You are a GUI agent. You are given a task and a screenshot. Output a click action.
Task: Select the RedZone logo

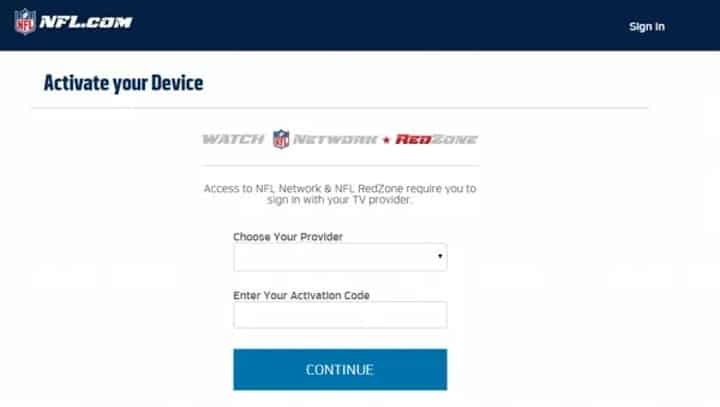[x=436, y=139]
